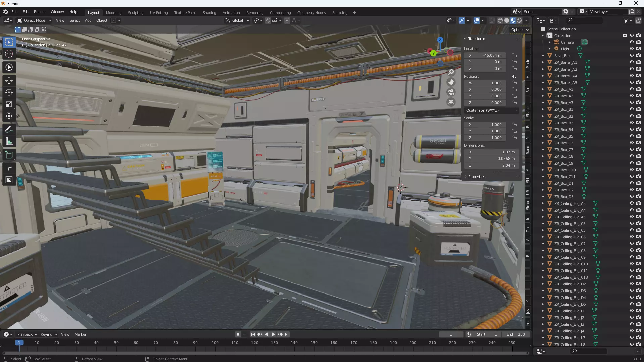Uncheck the Collection exclude checkbox
The height and width of the screenshot is (362, 644).
(x=625, y=35)
